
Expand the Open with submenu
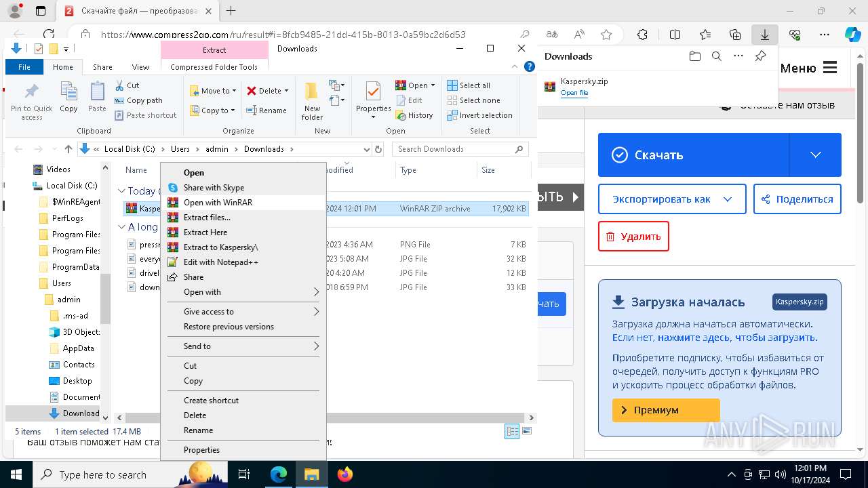pyautogui.click(x=243, y=292)
